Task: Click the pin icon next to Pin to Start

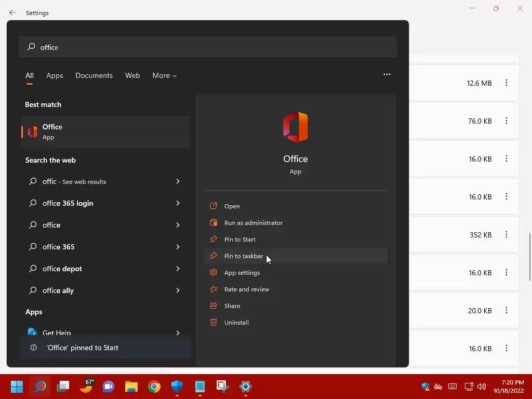Action: tap(214, 239)
